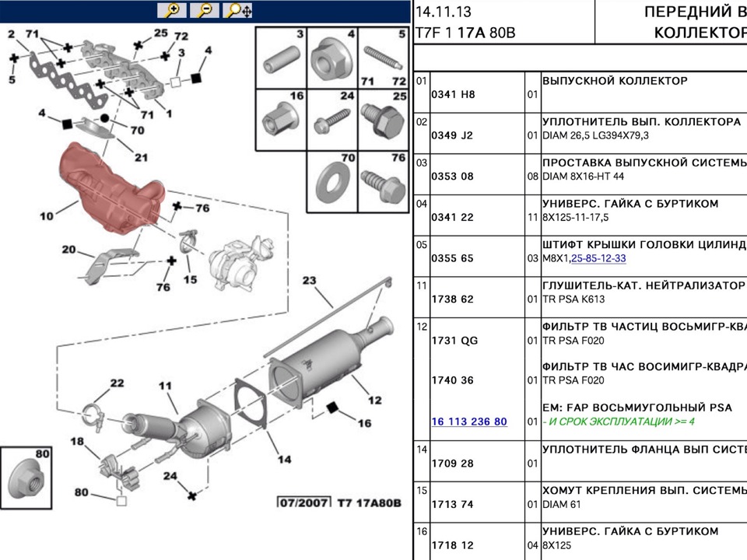Open the 16 113 236 80 part link
Viewport: 747px width, 560px height.
[x=469, y=422]
